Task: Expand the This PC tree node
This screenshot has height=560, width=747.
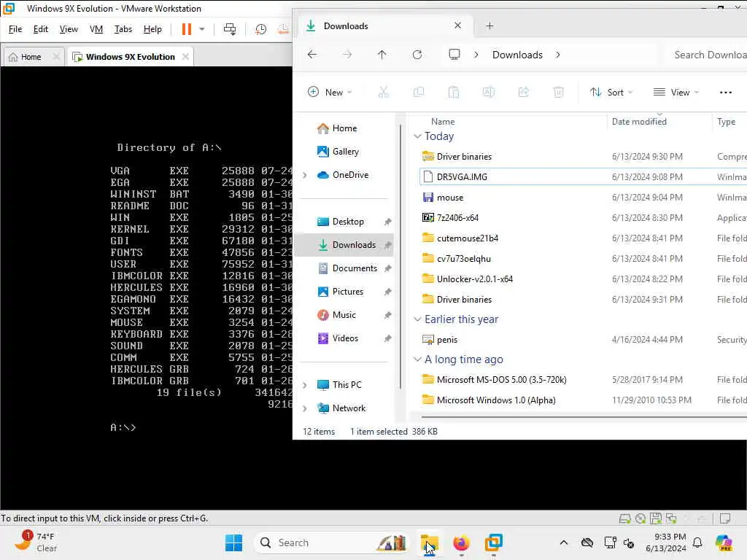Action: [305, 385]
